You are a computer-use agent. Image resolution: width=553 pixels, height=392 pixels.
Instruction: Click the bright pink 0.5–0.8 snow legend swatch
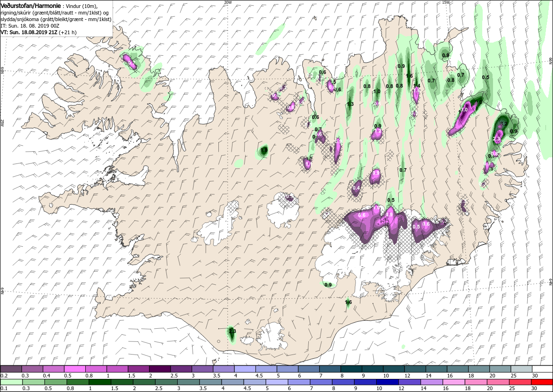pyautogui.click(x=75, y=369)
